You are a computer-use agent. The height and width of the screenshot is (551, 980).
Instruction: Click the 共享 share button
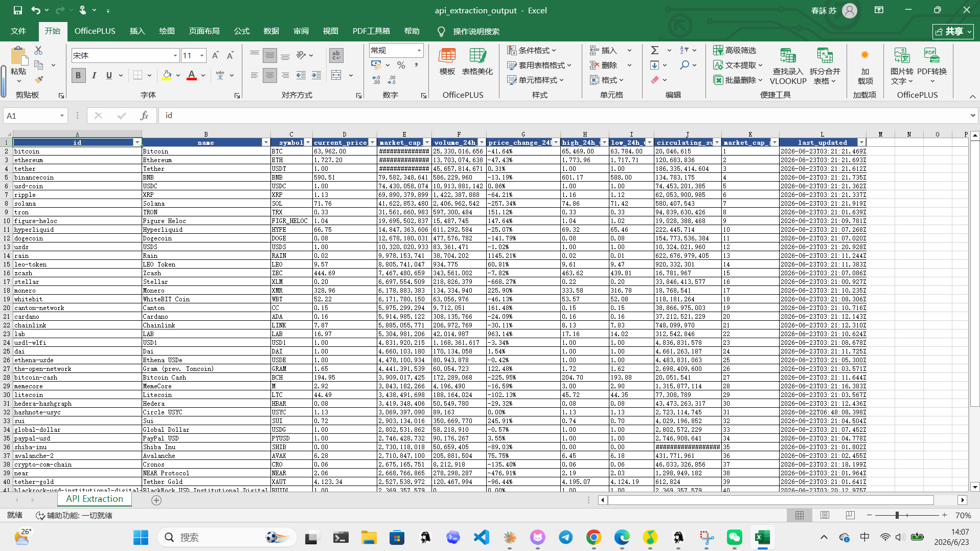(953, 31)
